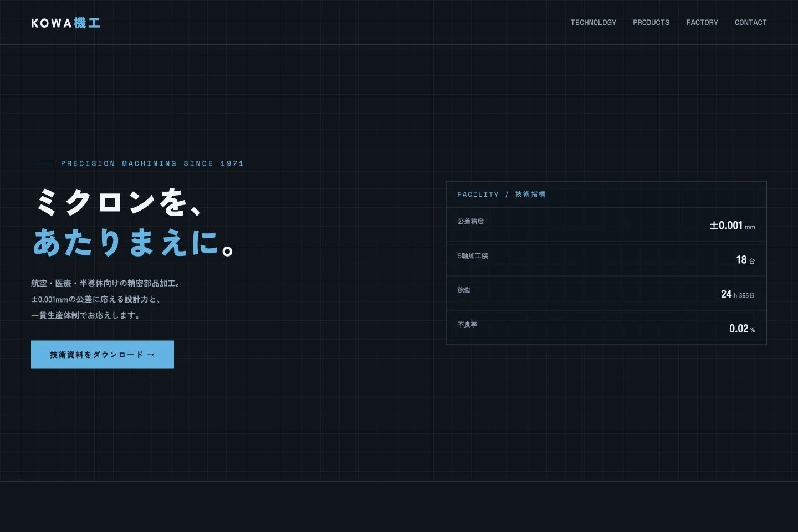This screenshot has height=532, width=798.
Task: Select the CONTACT nav link
Action: [x=751, y=22]
